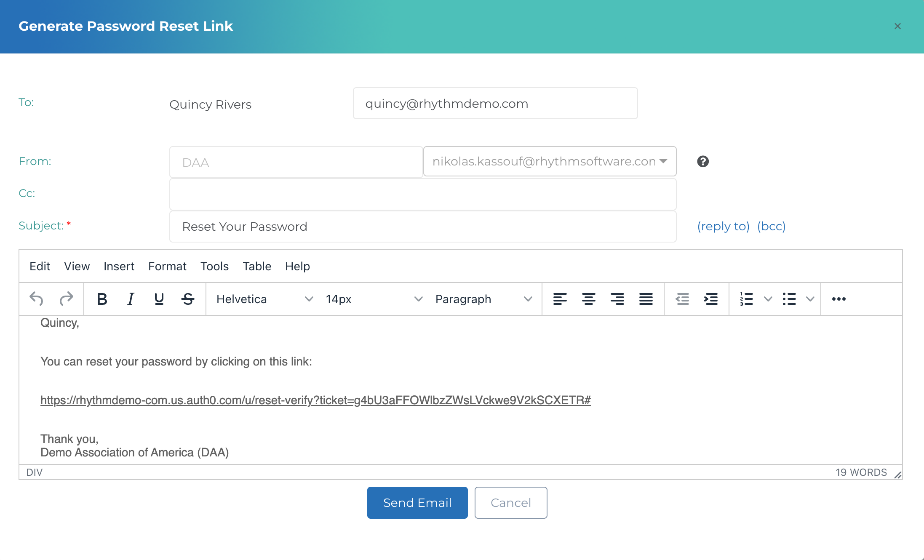Click the 19 WORDS word count

[x=861, y=472]
